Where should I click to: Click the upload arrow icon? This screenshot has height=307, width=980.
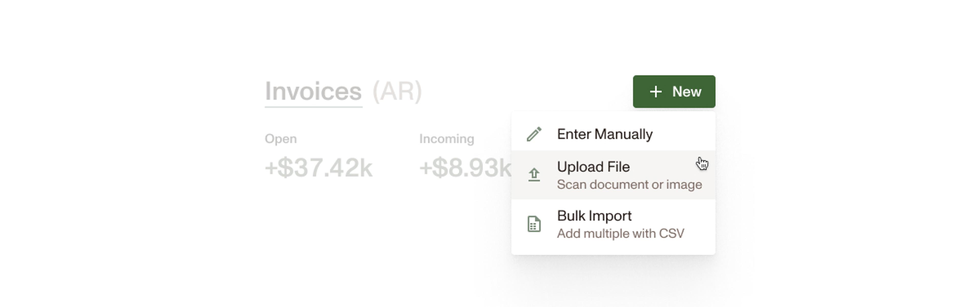[x=534, y=175]
